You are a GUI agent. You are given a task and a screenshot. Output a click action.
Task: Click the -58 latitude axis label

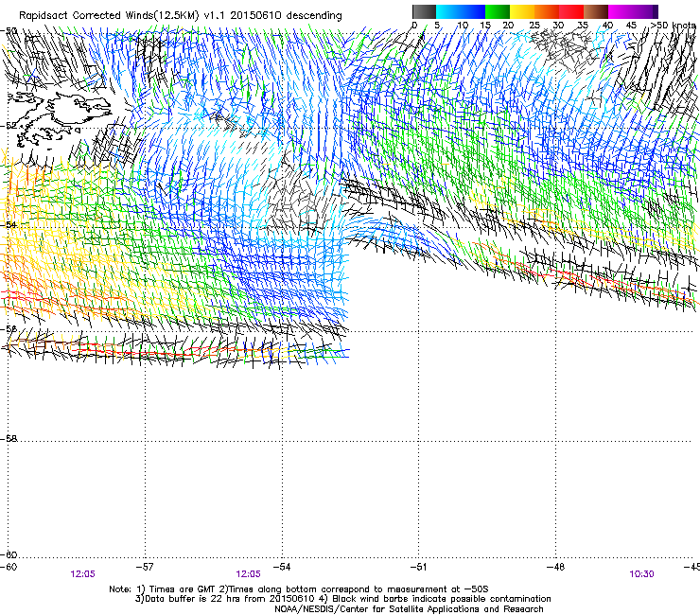[9, 439]
